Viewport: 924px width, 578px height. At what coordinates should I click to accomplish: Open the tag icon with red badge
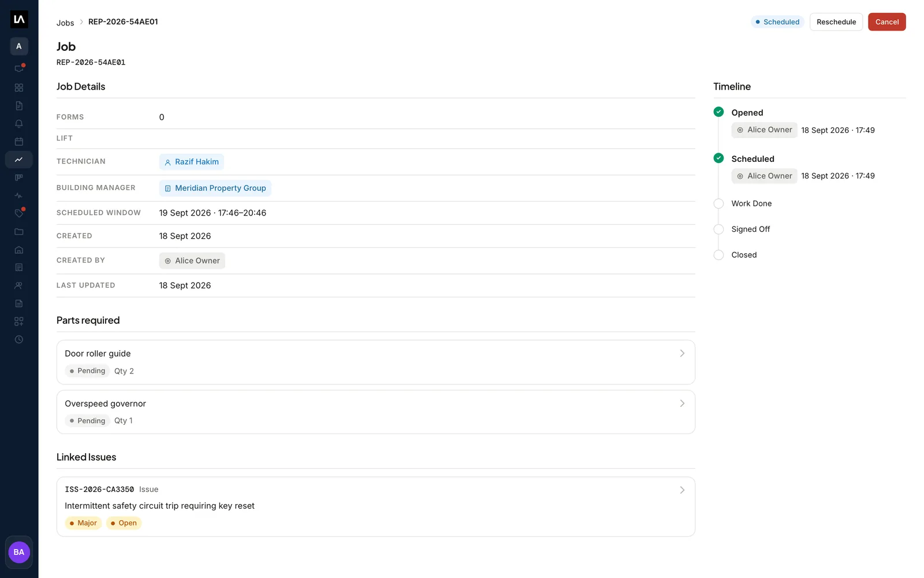point(19,213)
